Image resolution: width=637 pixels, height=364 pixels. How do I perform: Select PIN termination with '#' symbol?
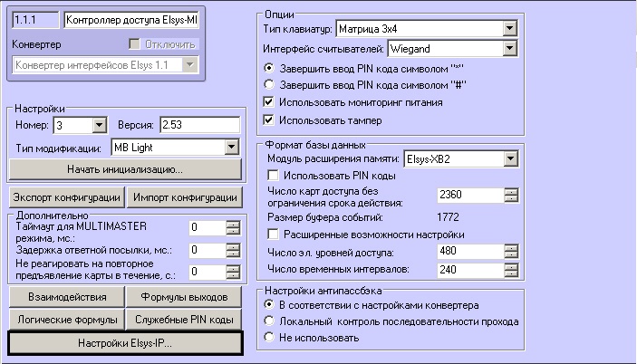(271, 85)
